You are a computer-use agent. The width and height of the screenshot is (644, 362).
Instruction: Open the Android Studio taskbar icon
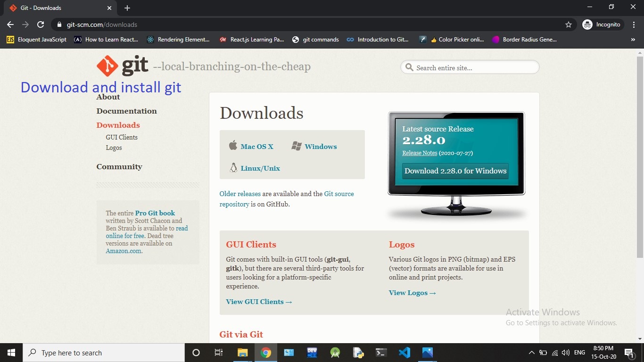point(335,353)
